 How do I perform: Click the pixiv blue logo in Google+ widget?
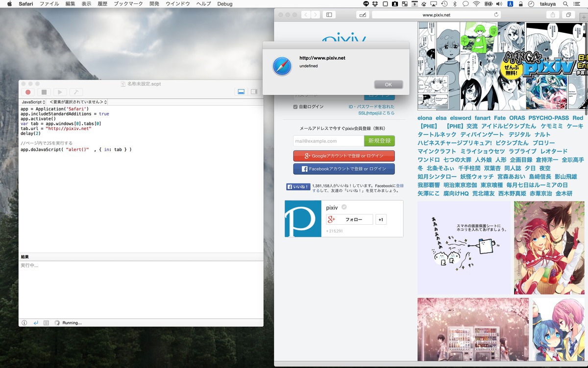[303, 219]
